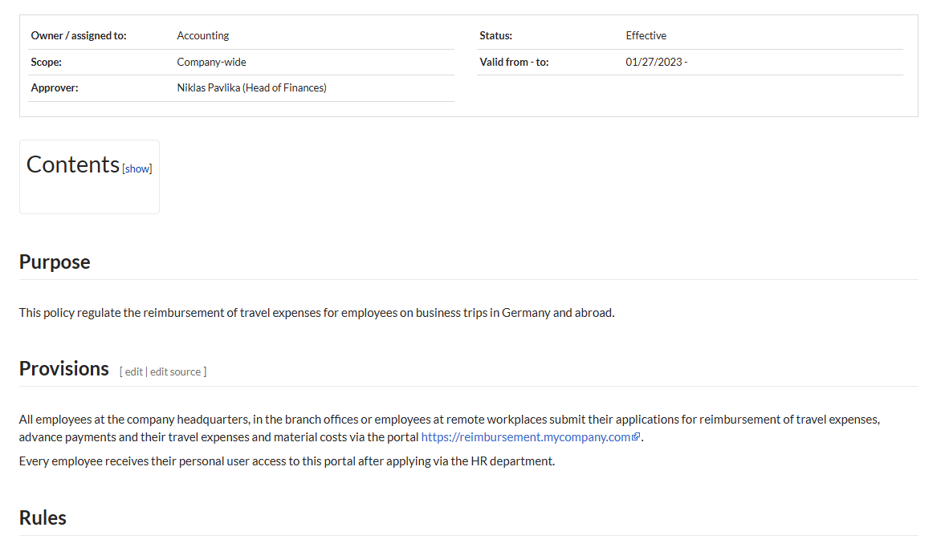This screenshot has height=560, width=941.
Task: Click the Purpose section heading
Action: (x=55, y=262)
